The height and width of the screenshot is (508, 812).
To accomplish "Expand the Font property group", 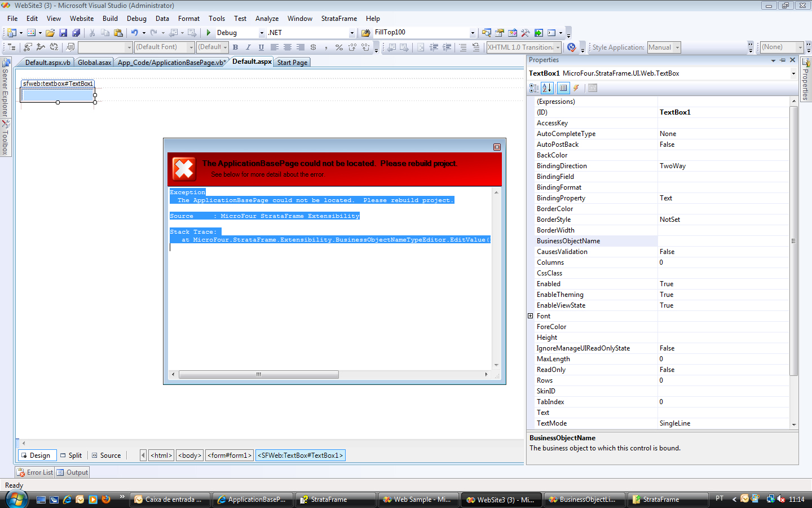I will coord(531,316).
